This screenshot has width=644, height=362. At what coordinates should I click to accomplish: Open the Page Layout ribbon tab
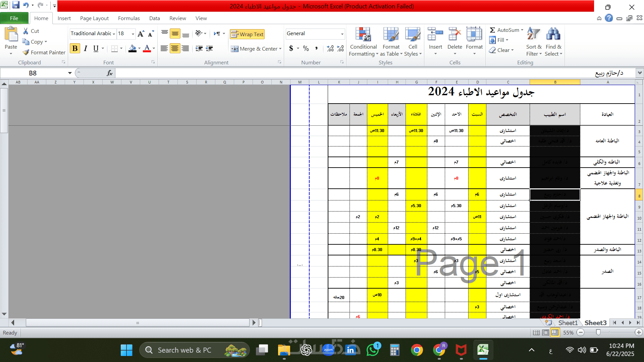[x=94, y=18]
